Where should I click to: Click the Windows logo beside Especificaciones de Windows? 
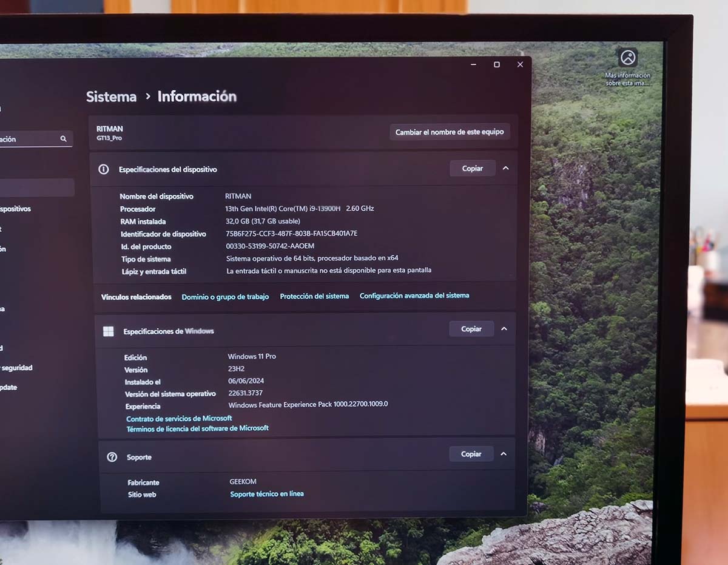108,331
